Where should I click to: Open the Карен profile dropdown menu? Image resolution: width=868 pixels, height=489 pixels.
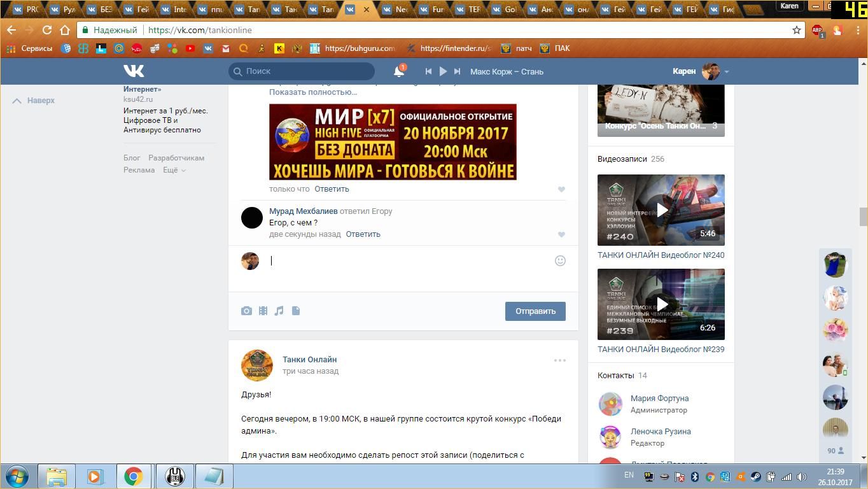click(x=701, y=71)
